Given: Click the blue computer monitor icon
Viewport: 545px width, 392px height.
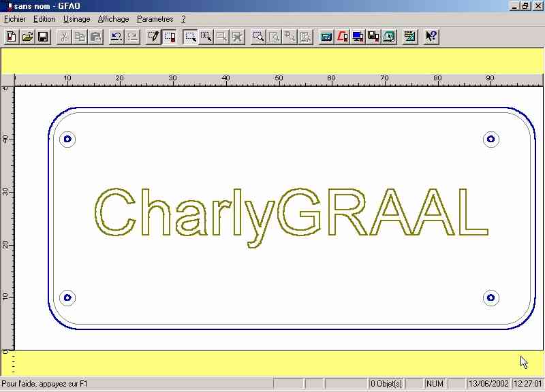Looking at the screenshot, I should (358, 37).
